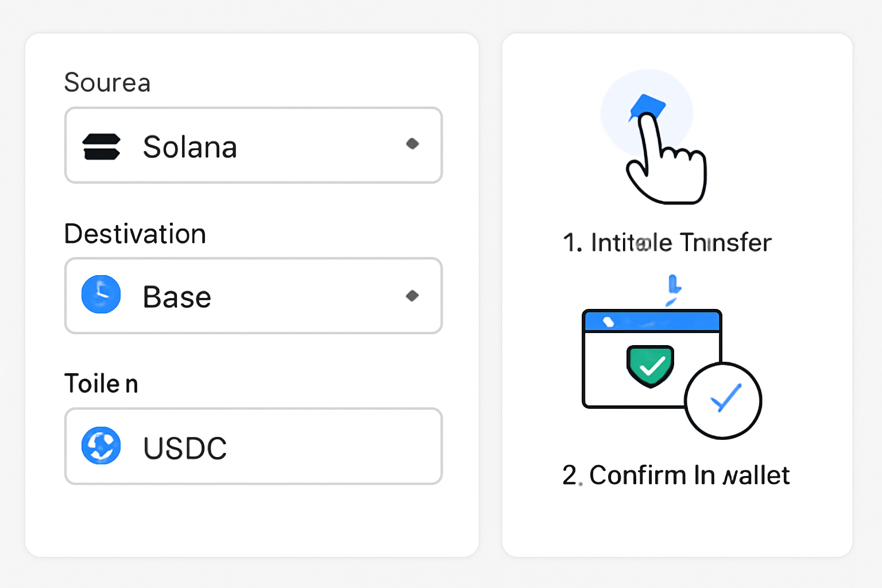The image size is (882, 588).
Task: Select the 'Confirm In Wallet' step label
Action: click(676, 475)
